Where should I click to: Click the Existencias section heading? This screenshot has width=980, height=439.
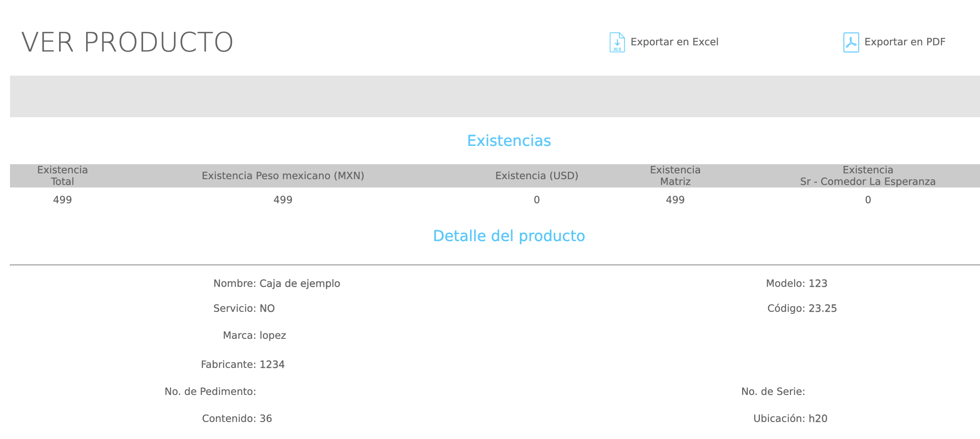click(x=509, y=141)
